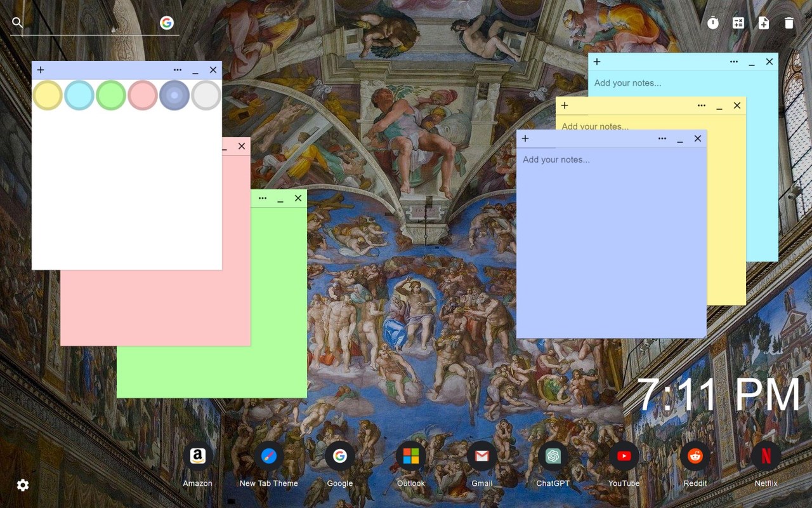Click the purple note text area

pyautogui.click(x=612, y=243)
